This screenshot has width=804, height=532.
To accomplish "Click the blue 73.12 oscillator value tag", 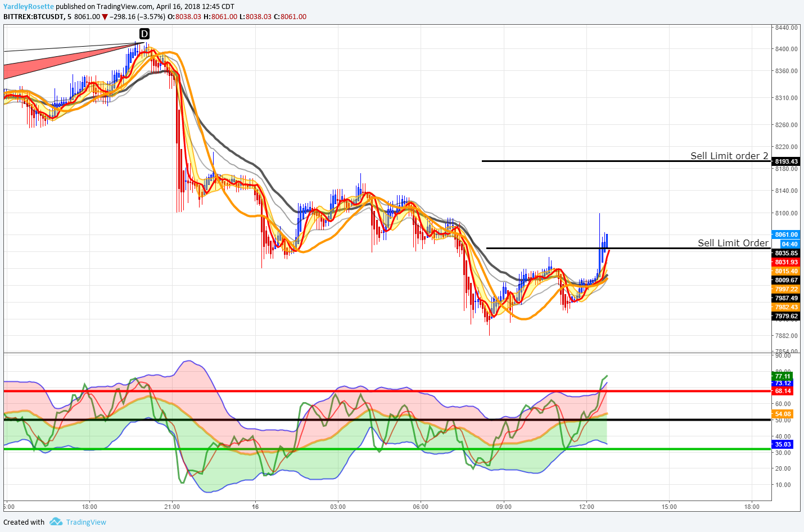I will pos(783,384).
